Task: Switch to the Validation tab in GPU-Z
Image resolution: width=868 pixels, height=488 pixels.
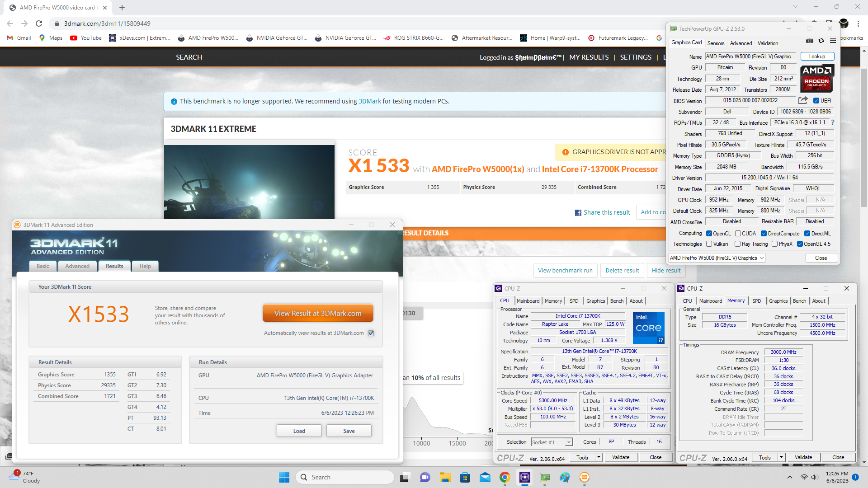Action: click(768, 43)
